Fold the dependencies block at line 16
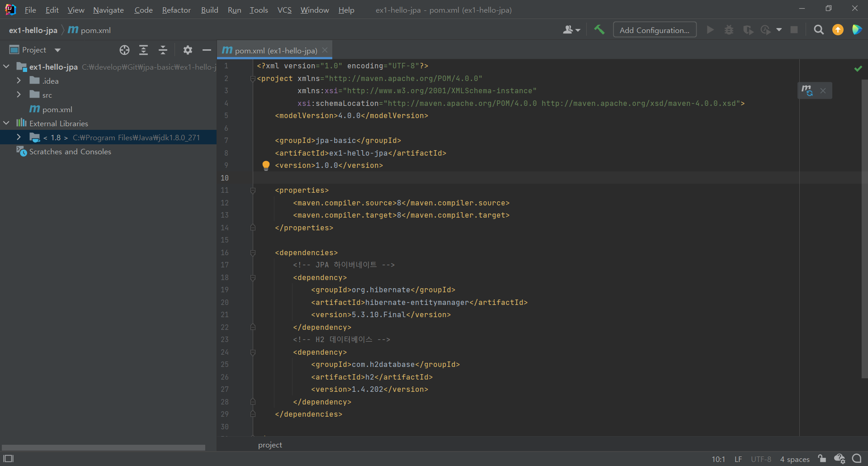Image resolution: width=868 pixels, height=466 pixels. (x=253, y=253)
